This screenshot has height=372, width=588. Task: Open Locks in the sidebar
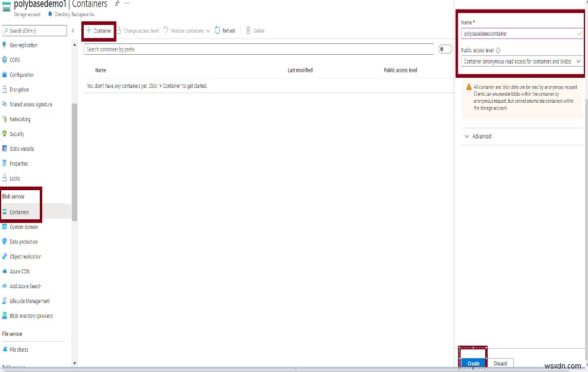click(15, 178)
